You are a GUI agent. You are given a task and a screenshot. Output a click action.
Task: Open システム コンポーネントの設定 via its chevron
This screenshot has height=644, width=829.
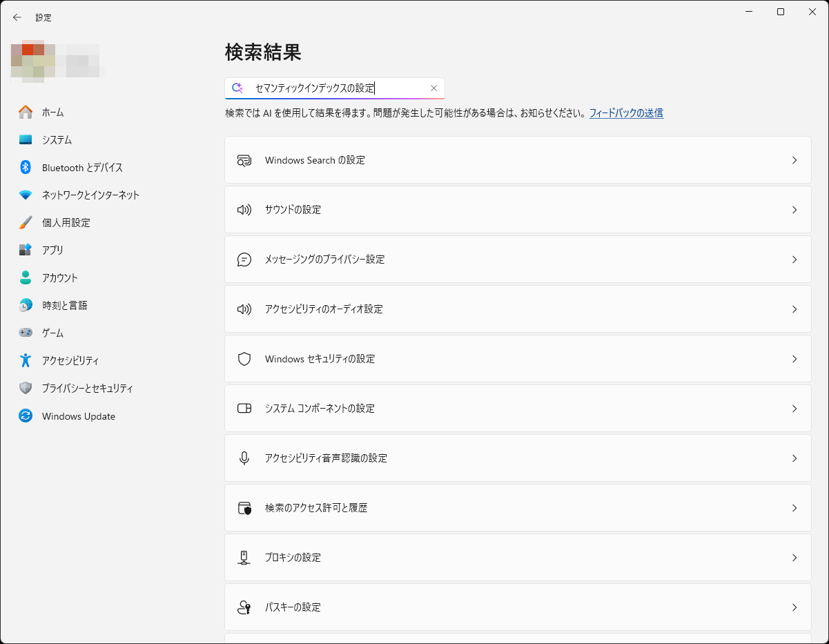tap(794, 408)
